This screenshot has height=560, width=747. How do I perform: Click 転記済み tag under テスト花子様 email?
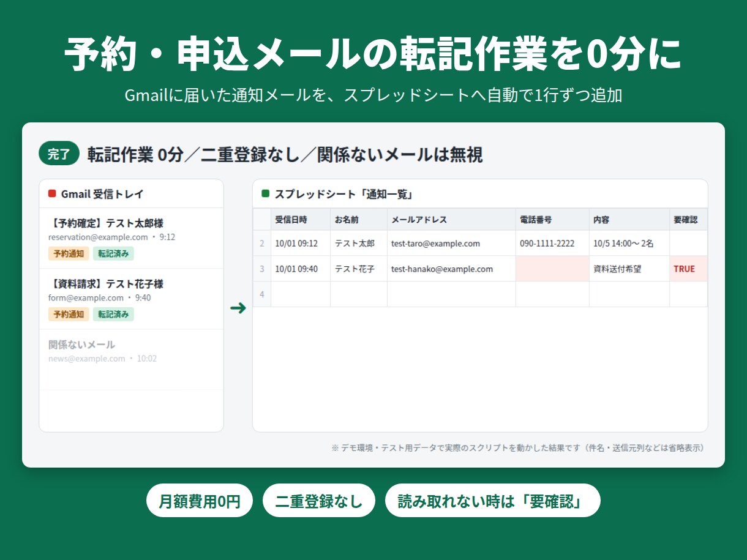[113, 314]
